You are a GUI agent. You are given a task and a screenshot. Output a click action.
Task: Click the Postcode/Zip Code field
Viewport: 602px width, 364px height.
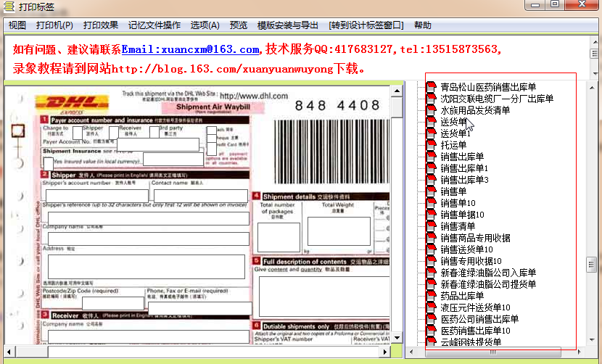[x=113, y=303]
